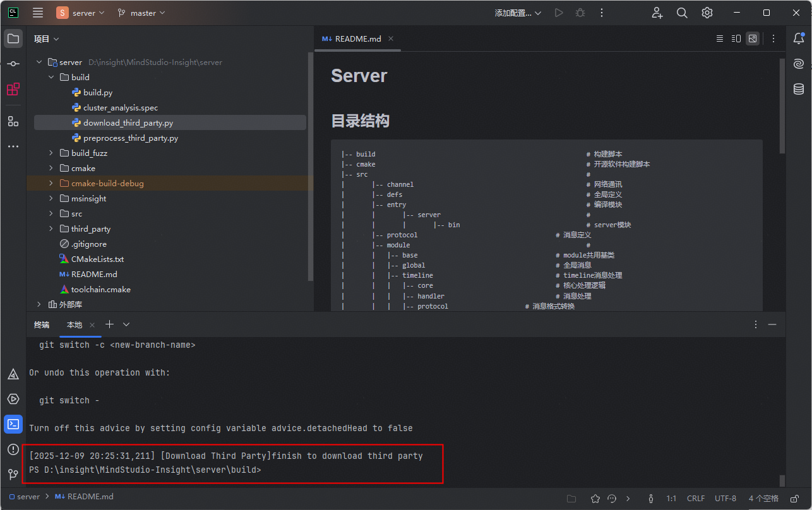This screenshot has width=812, height=510.
Task: Expand the cmake-build-debug folder
Action: coord(52,183)
